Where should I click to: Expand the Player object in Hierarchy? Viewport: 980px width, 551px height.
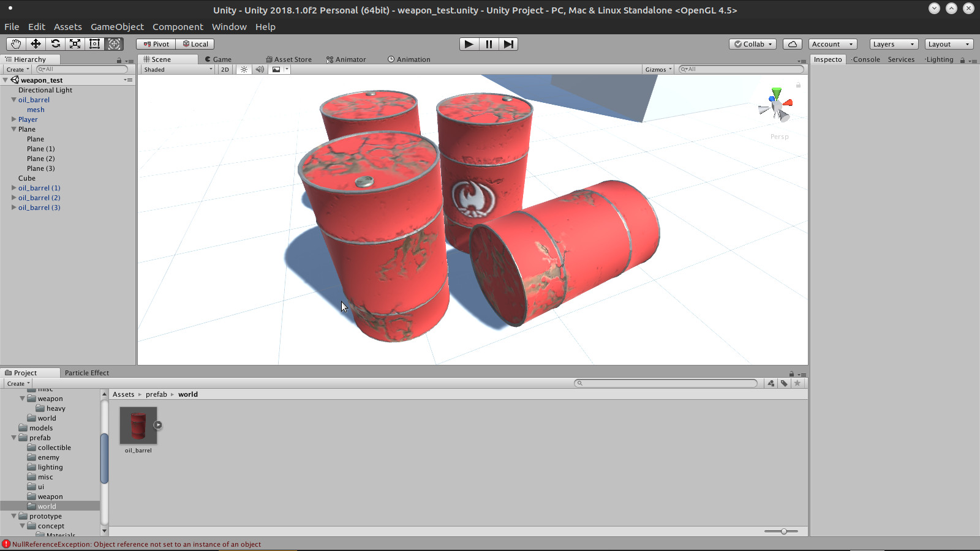pyautogui.click(x=13, y=119)
